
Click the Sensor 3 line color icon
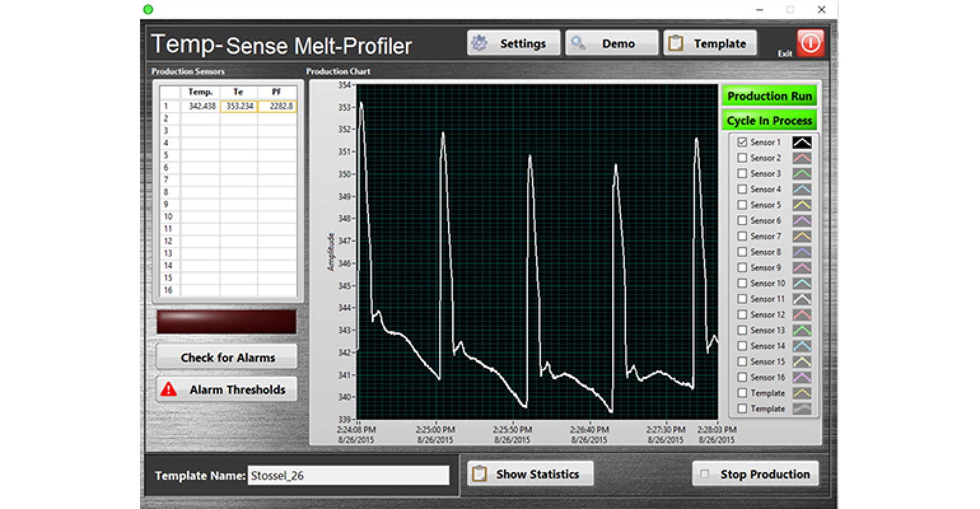[x=802, y=174]
